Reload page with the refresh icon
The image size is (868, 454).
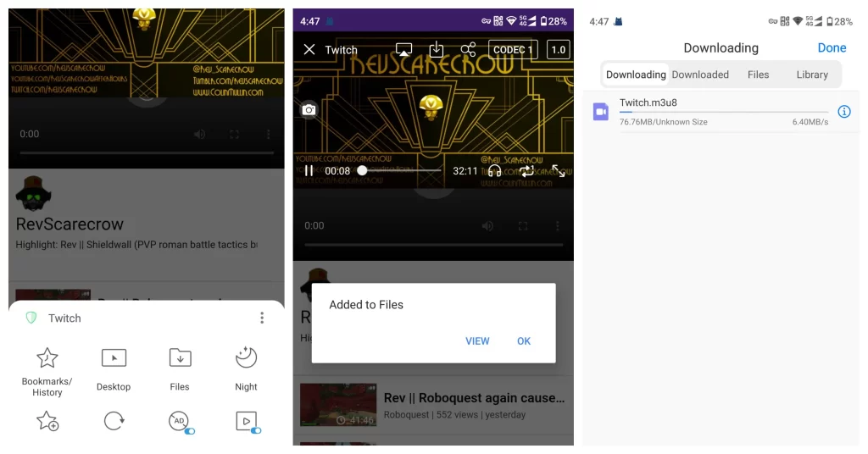pyautogui.click(x=114, y=421)
